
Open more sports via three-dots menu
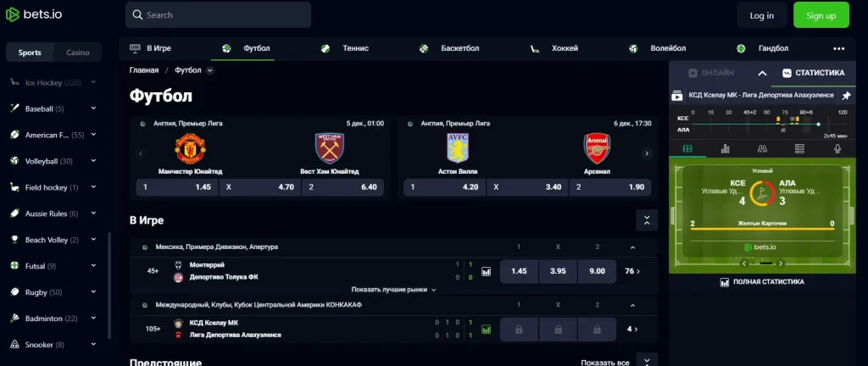839,48
